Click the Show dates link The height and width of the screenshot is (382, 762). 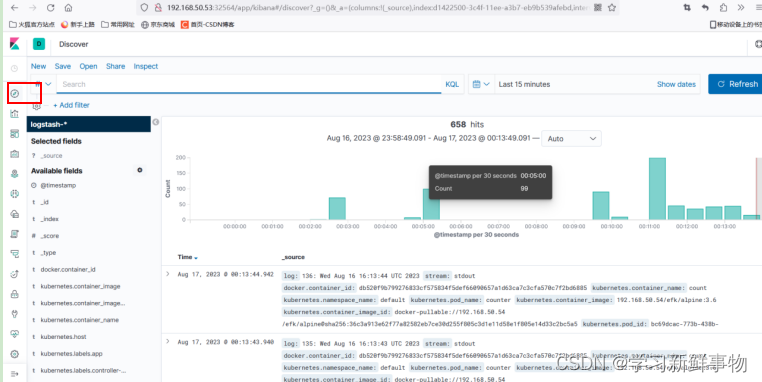point(676,84)
